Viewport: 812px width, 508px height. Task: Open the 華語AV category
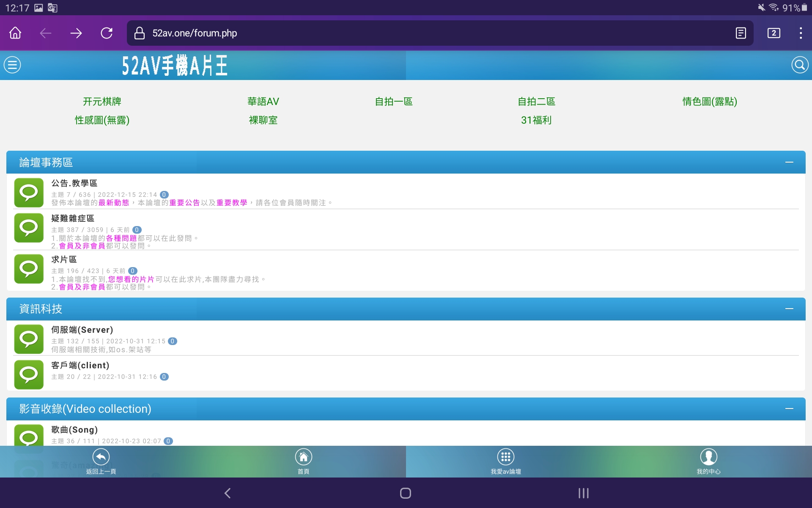click(x=263, y=102)
